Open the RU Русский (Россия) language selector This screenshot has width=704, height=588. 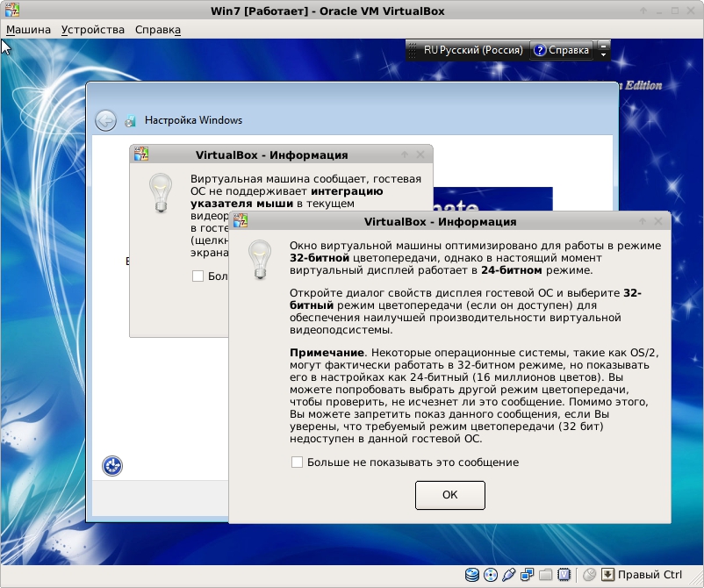473,50
